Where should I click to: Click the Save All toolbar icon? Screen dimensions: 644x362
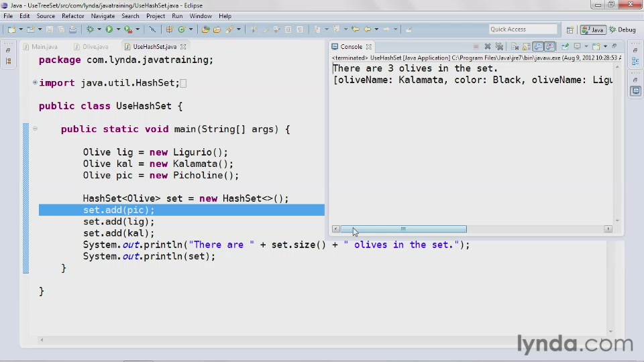click(x=61, y=29)
